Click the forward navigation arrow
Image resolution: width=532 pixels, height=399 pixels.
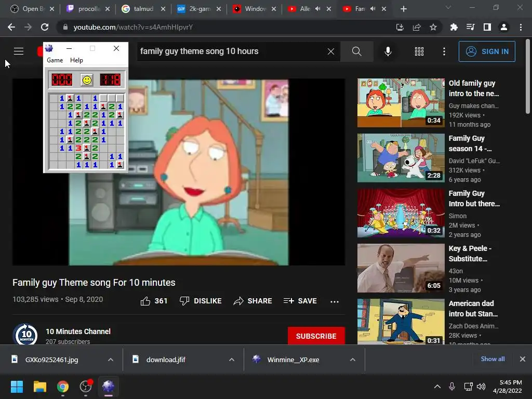[28, 27]
